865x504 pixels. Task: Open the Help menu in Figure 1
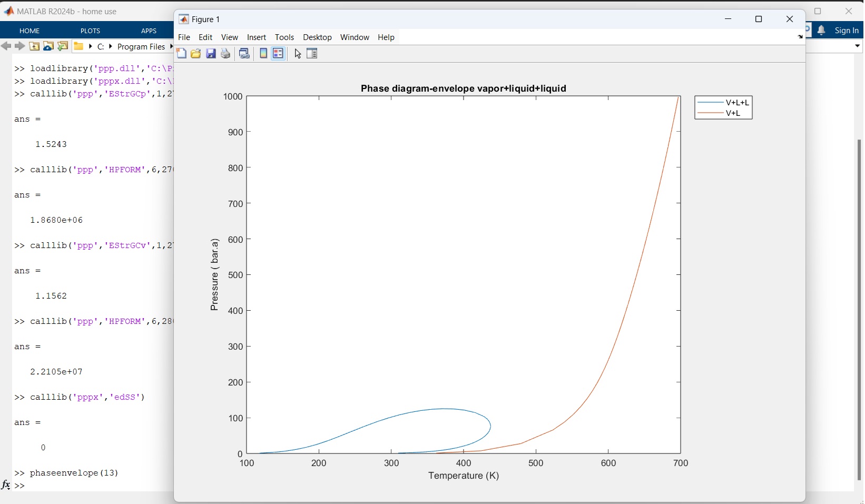[x=386, y=37]
